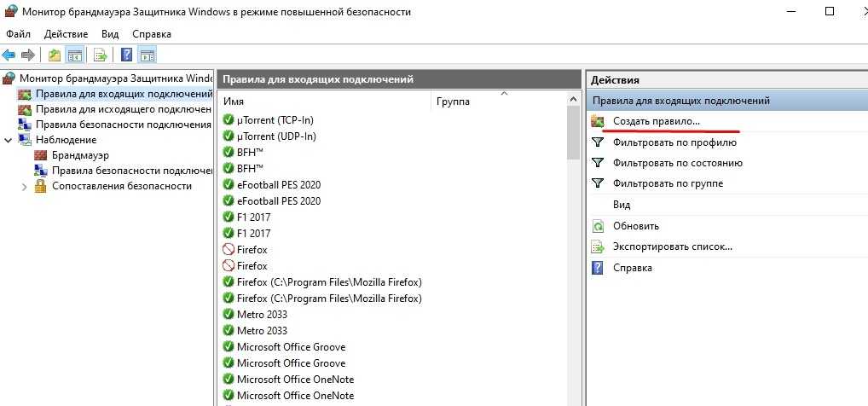The image size is (868, 406).
Task: Click green check of μTorrent (TCP-In) rule
Action: [x=228, y=120]
